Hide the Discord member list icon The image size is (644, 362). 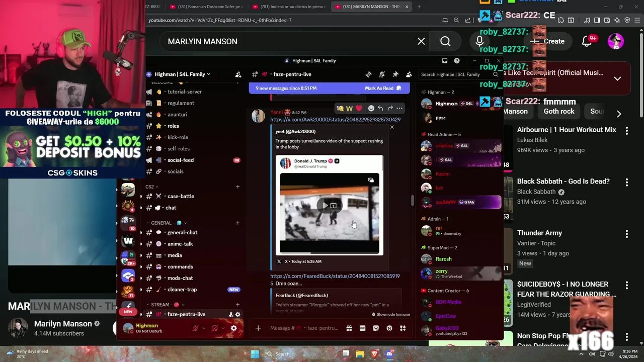tap(409, 74)
